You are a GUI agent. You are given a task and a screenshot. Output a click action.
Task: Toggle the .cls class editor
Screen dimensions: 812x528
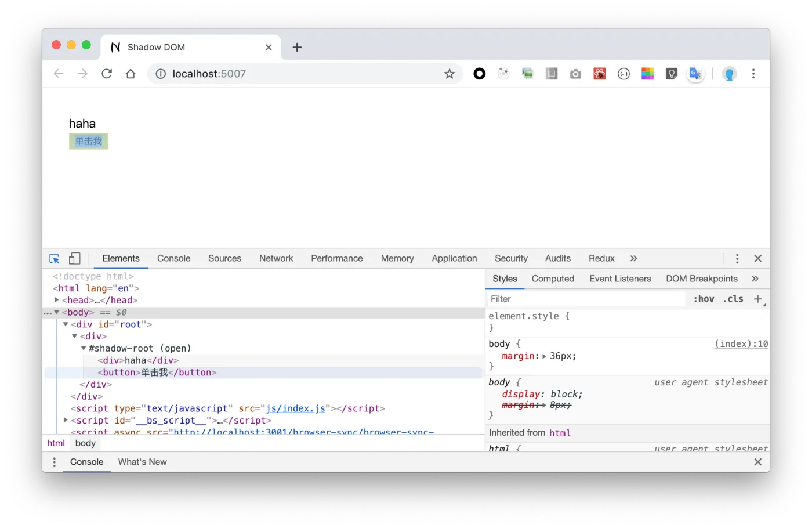tap(733, 299)
